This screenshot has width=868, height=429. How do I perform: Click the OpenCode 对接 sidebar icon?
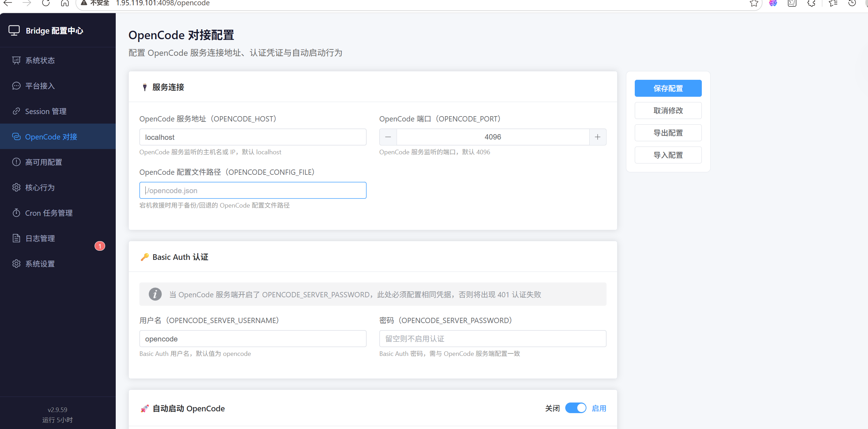(x=16, y=137)
